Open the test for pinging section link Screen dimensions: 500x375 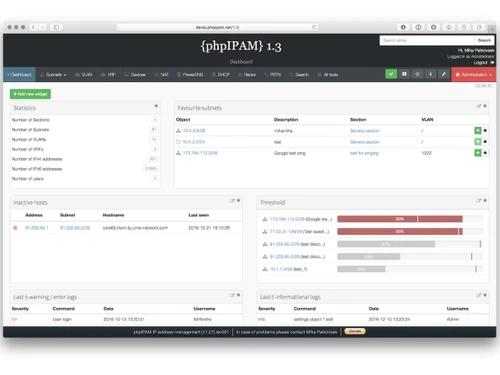coord(364,153)
